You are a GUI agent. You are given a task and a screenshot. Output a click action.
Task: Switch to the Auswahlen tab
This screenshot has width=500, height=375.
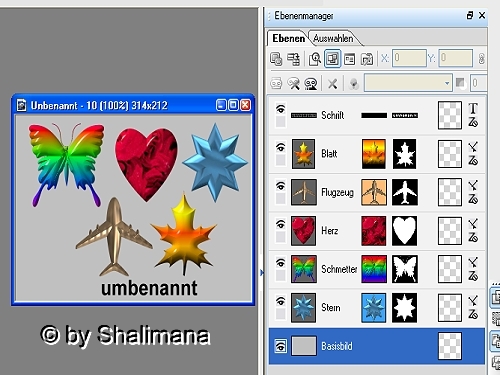coord(333,38)
